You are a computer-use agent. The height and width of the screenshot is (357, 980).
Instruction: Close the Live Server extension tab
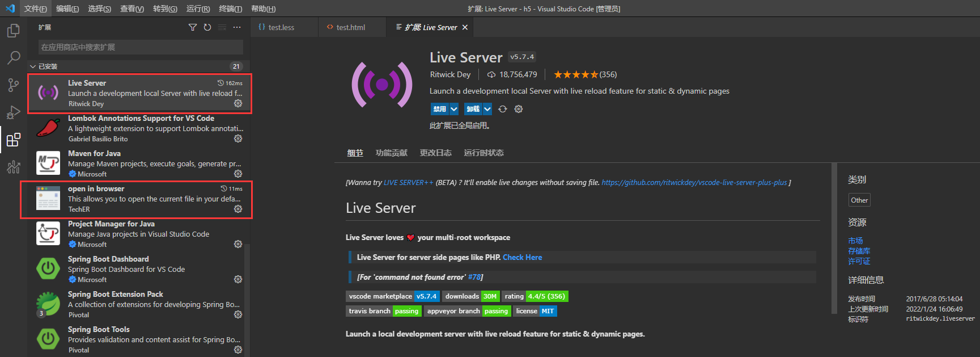tap(465, 27)
